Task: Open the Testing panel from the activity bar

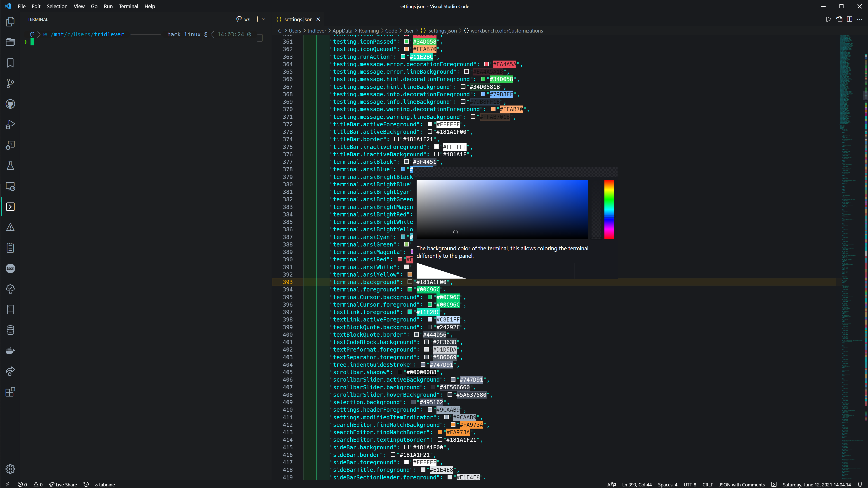Action: click(x=10, y=165)
